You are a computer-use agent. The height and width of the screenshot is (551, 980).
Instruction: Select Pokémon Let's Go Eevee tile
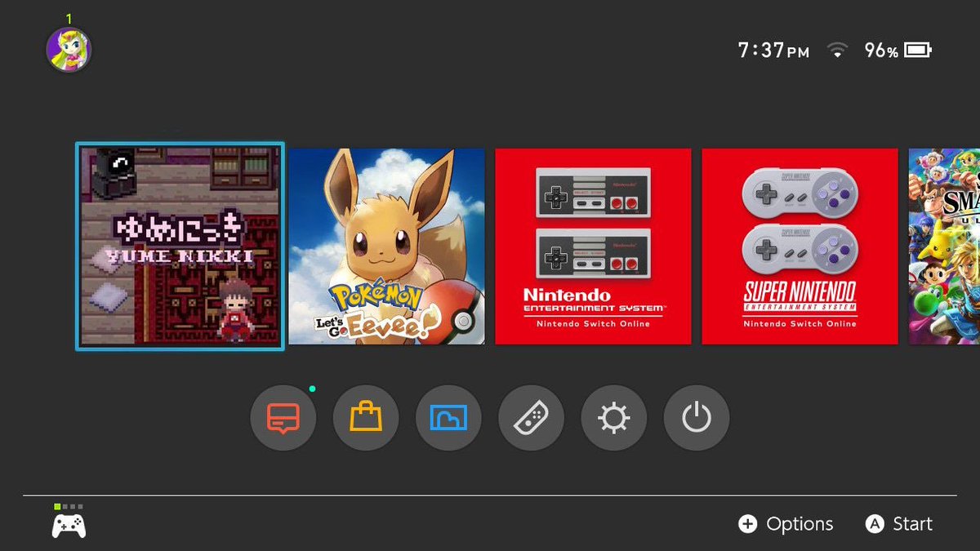pyautogui.click(x=387, y=247)
